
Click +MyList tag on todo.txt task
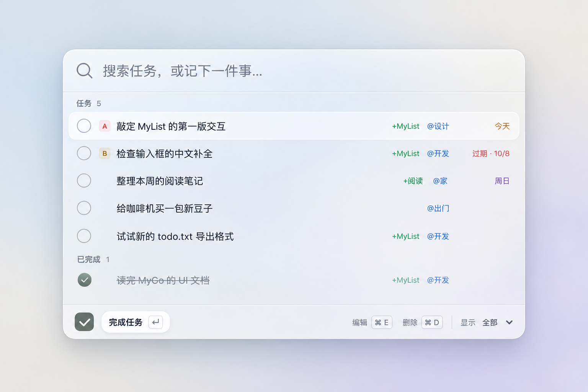click(x=406, y=237)
